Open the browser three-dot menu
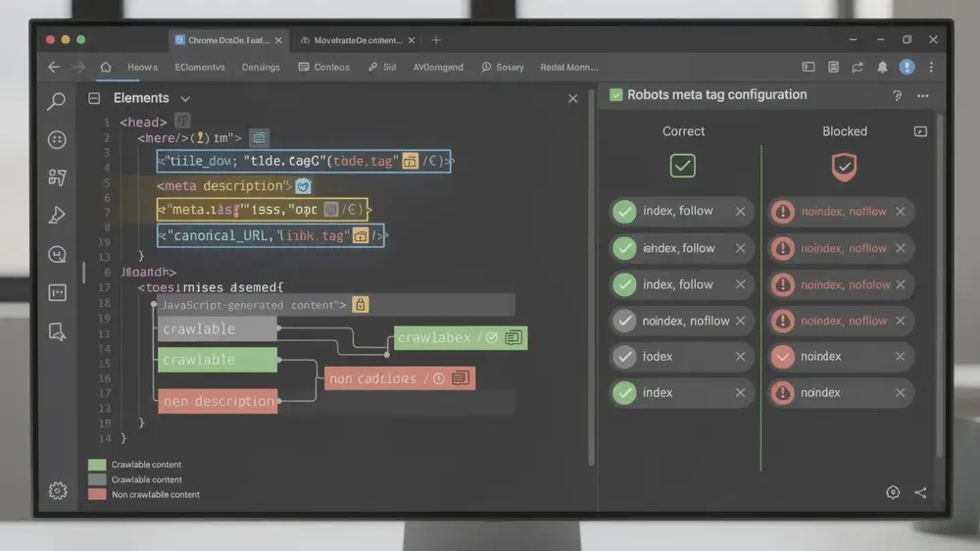This screenshot has width=980, height=551. (x=931, y=67)
